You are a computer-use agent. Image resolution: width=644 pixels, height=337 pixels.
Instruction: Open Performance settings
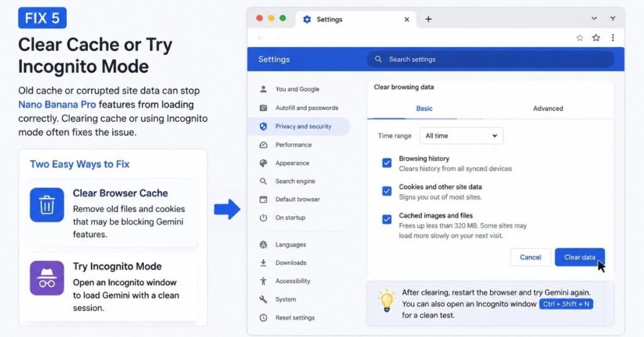point(299,145)
